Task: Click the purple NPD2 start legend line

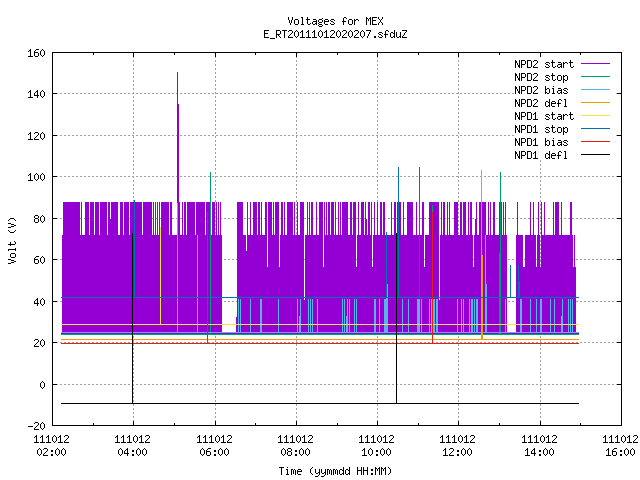Action: click(595, 64)
